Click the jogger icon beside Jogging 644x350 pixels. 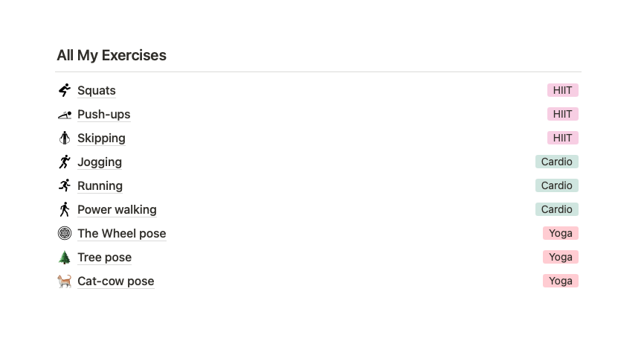click(x=65, y=162)
